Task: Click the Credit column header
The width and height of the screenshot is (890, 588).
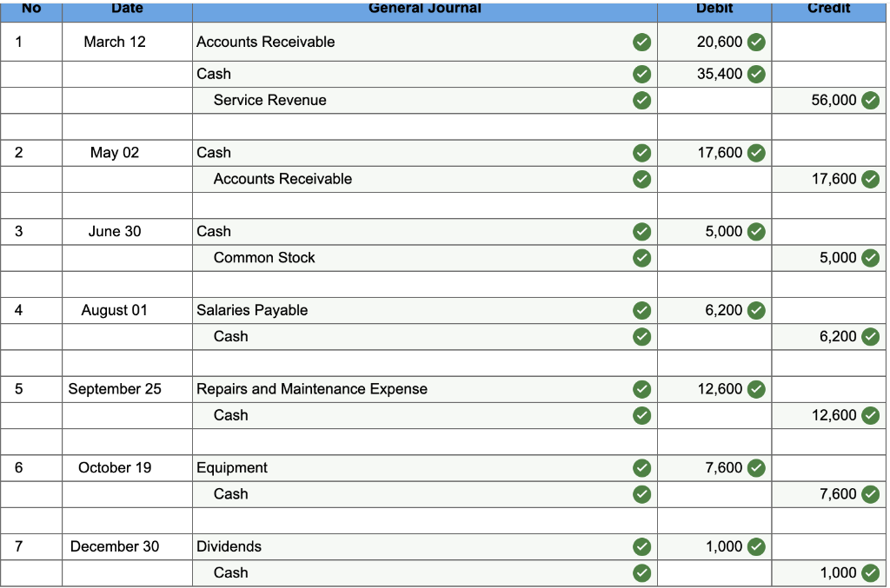Action: coord(827,9)
